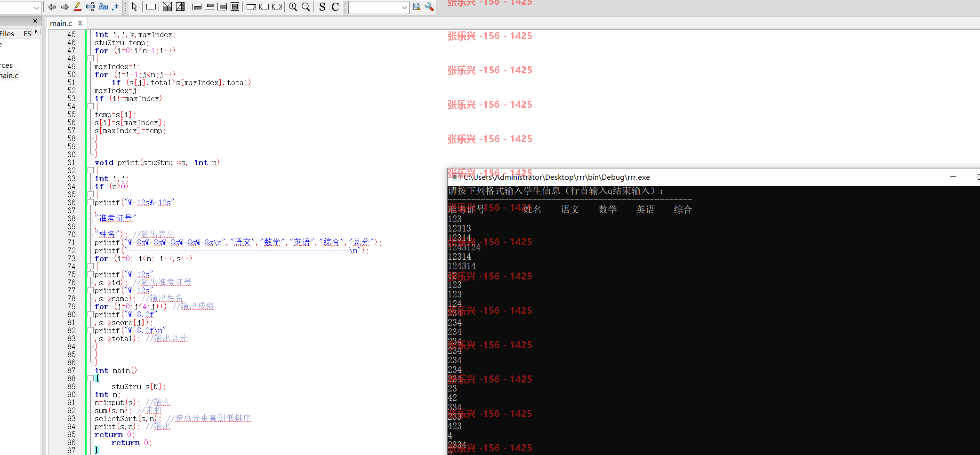Toggle the regex .* search option
Screen dimensions: 980x455
coord(115,7)
